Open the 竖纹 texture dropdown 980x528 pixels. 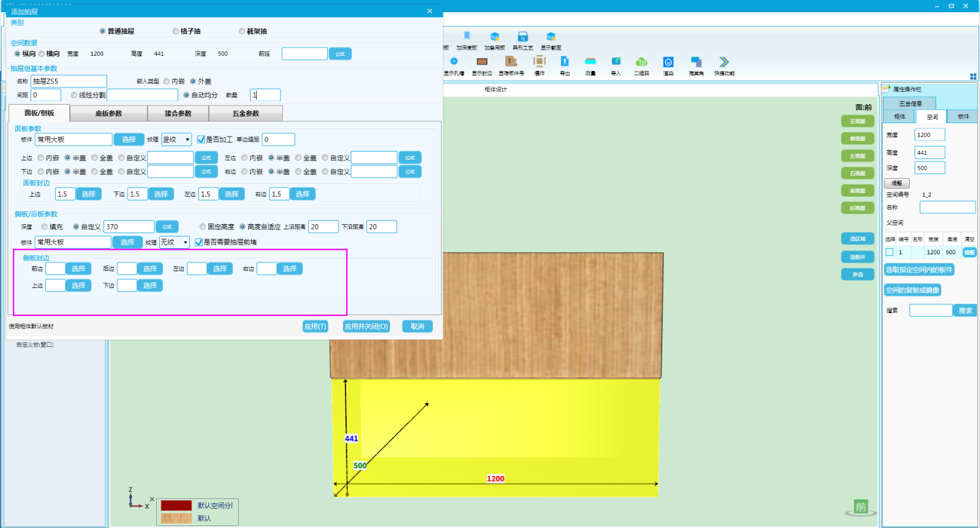[x=176, y=140]
